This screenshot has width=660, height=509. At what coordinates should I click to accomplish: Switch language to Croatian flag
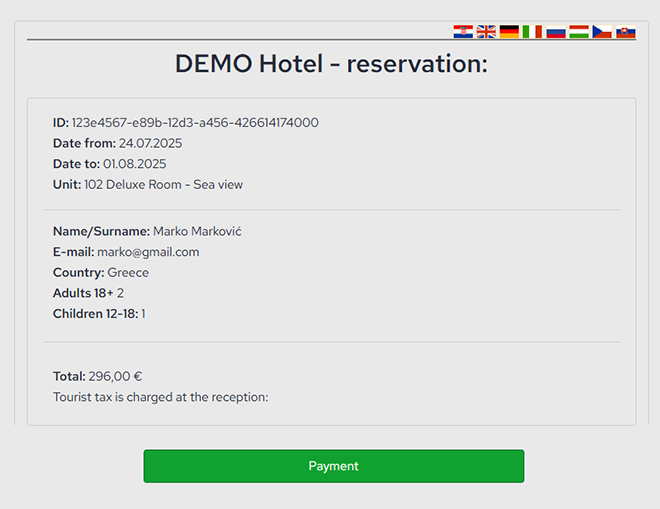463,32
